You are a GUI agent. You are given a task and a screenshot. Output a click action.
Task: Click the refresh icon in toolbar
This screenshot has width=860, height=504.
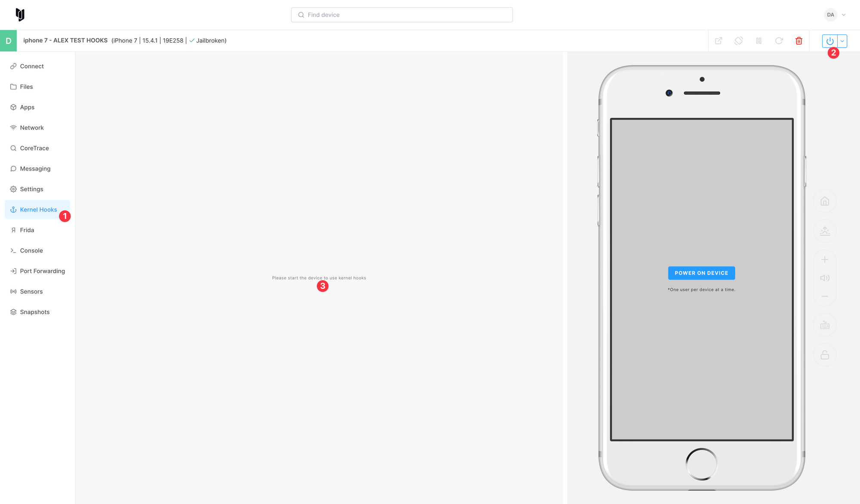pyautogui.click(x=779, y=40)
